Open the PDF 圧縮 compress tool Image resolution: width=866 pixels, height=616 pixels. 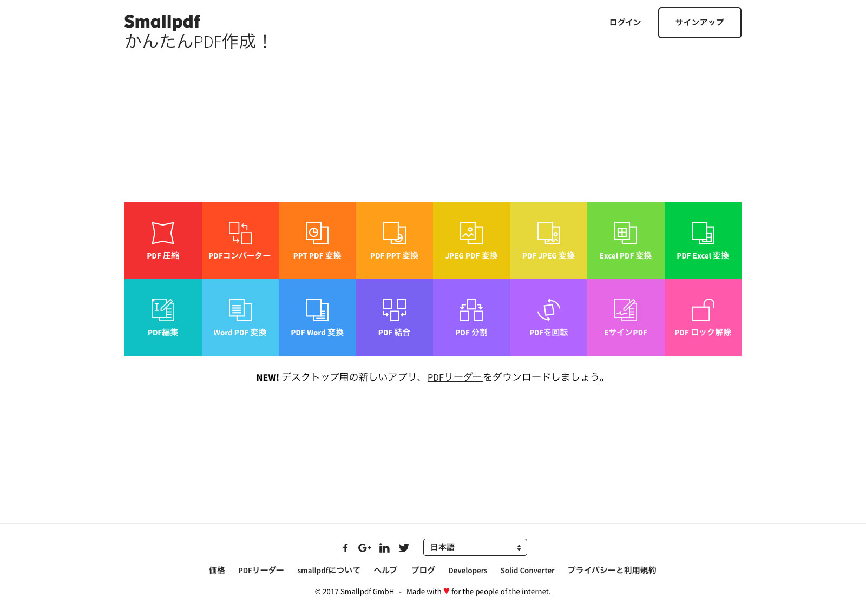point(163,241)
